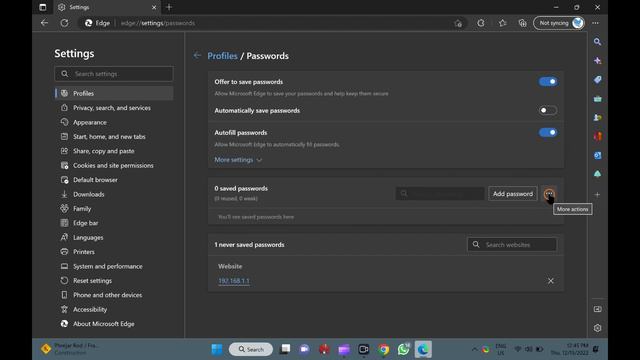Click Profiles breadcrumb link
This screenshot has height=360, width=640.
tap(222, 56)
